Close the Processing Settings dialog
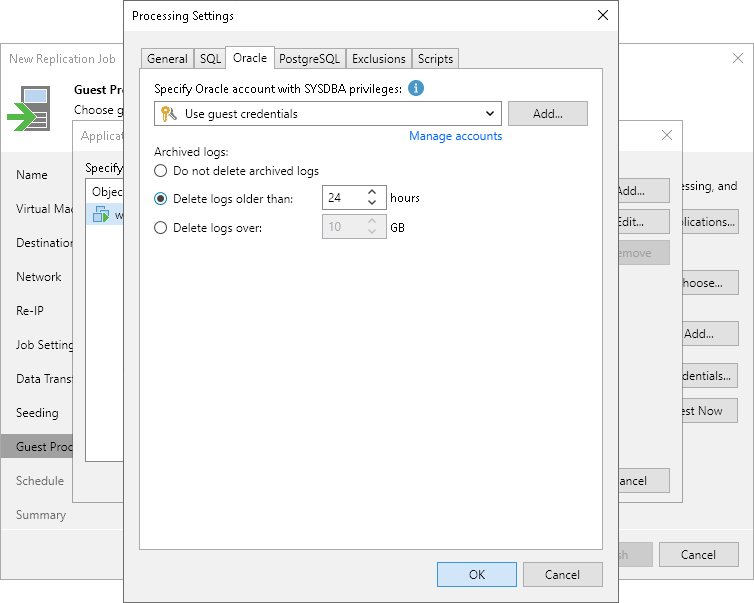Image resolution: width=754 pixels, height=603 pixels. (603, 15)
